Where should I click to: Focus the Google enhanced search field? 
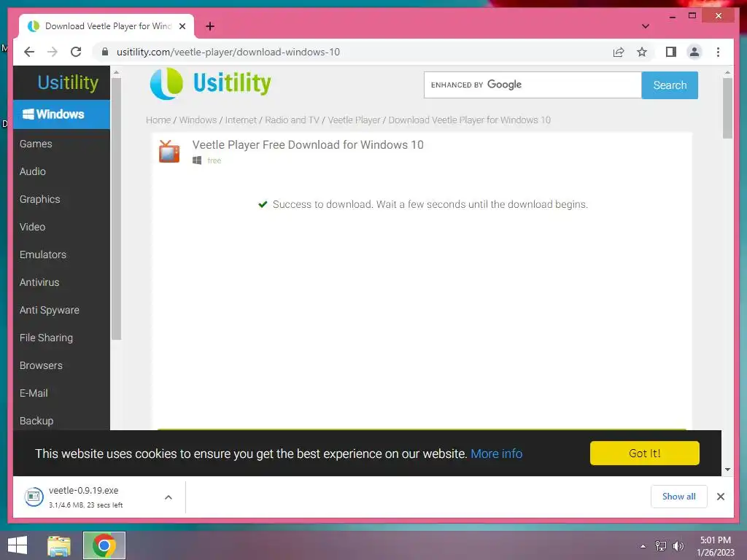533,85
